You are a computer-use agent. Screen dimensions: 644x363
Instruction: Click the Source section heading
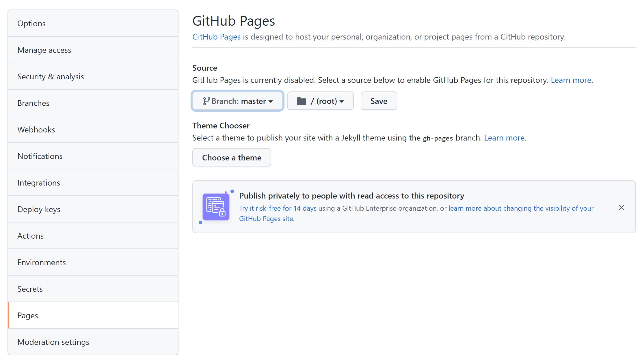coord(205,68)
